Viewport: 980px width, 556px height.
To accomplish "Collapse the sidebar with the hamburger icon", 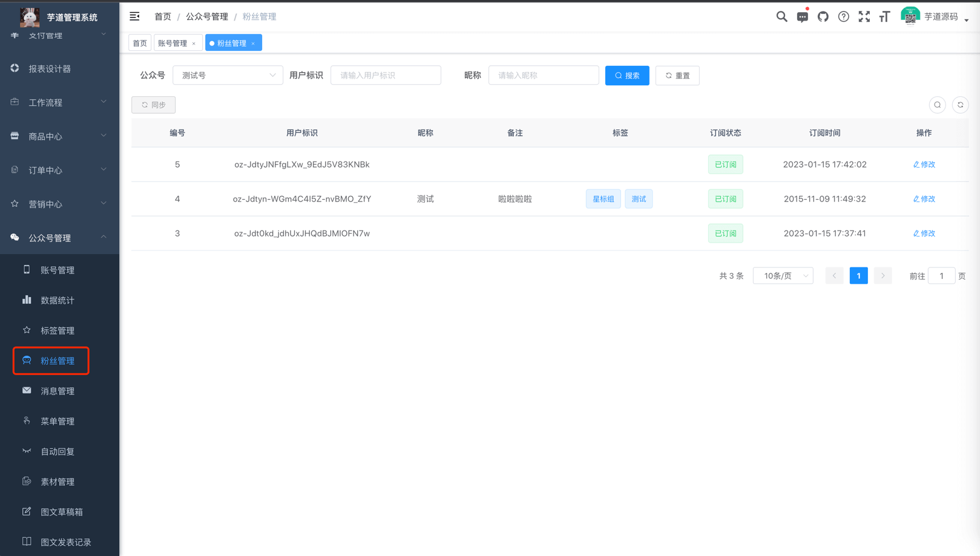I will tap(134, 16).
